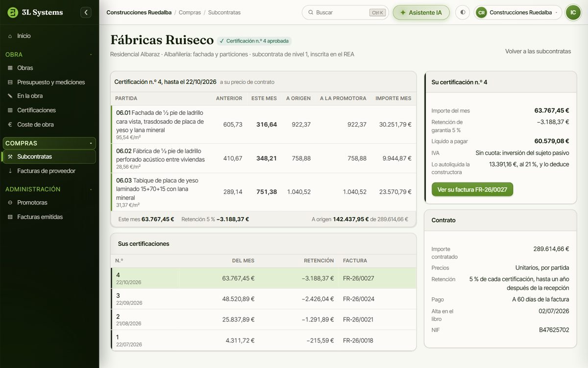Click Volver a las subcontratas link

pyautogui.click(x=538, y=51)
